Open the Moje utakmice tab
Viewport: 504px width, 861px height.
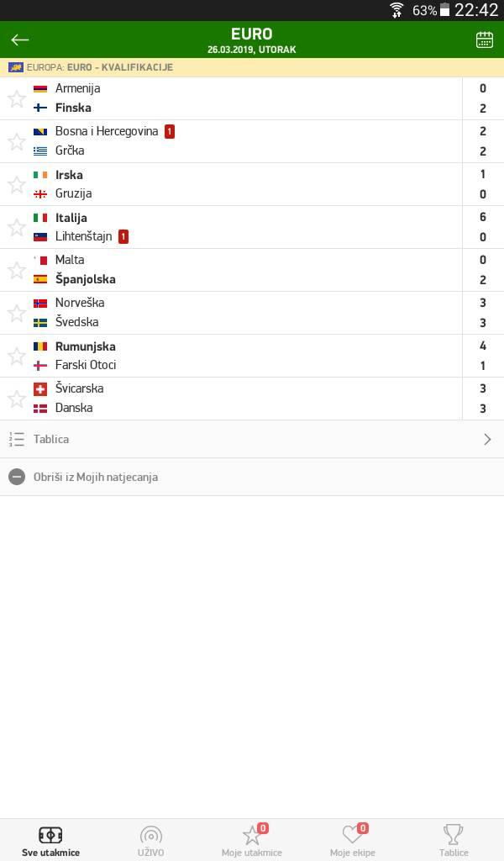pos(252,841)
